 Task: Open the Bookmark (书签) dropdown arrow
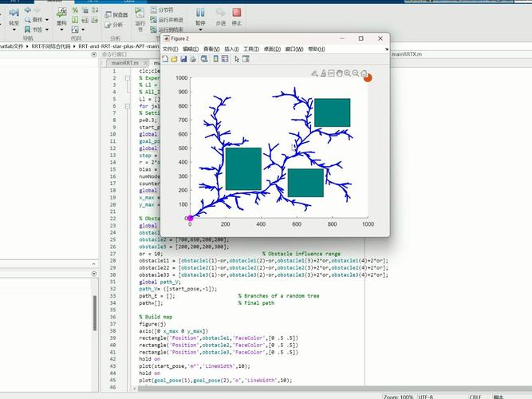(x=47, y=30)
